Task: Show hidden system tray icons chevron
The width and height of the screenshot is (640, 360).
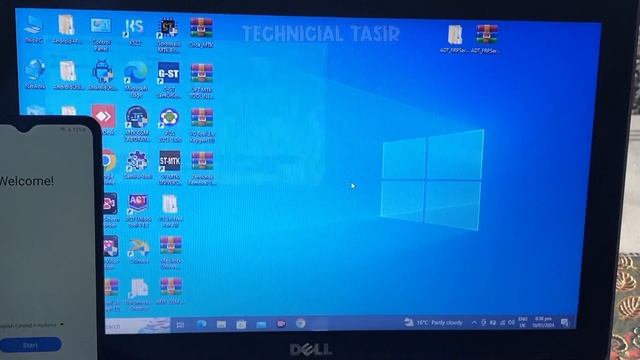Action: [474, 322]
